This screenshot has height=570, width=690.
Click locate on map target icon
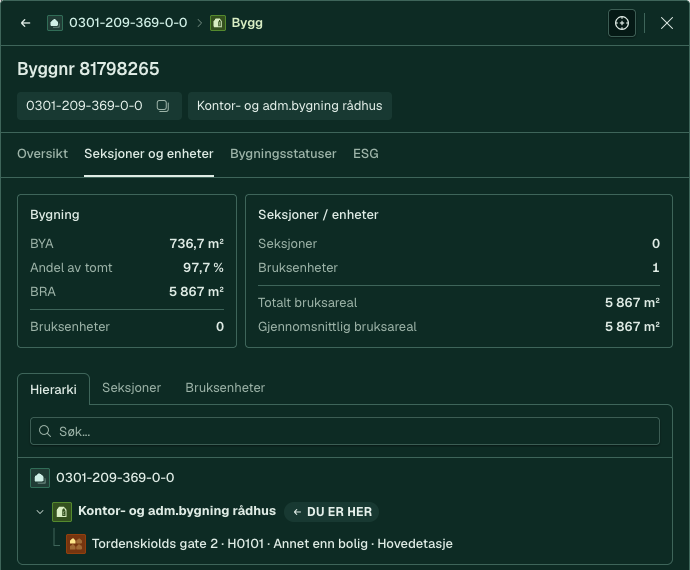[622, 23]
